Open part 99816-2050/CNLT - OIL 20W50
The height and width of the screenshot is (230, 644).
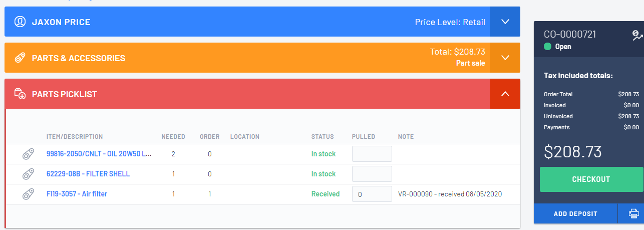(x=99, y=154)
